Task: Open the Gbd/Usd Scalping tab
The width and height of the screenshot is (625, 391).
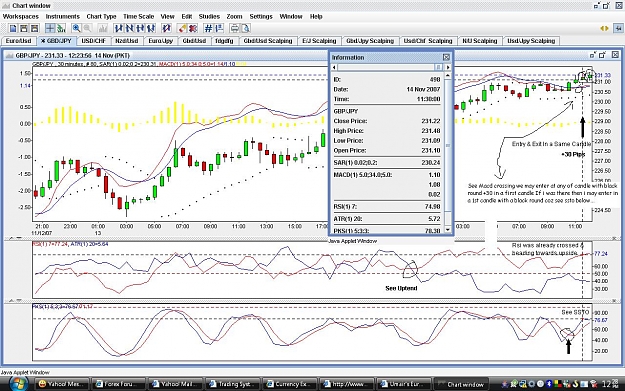Action: tap(268, 41)
